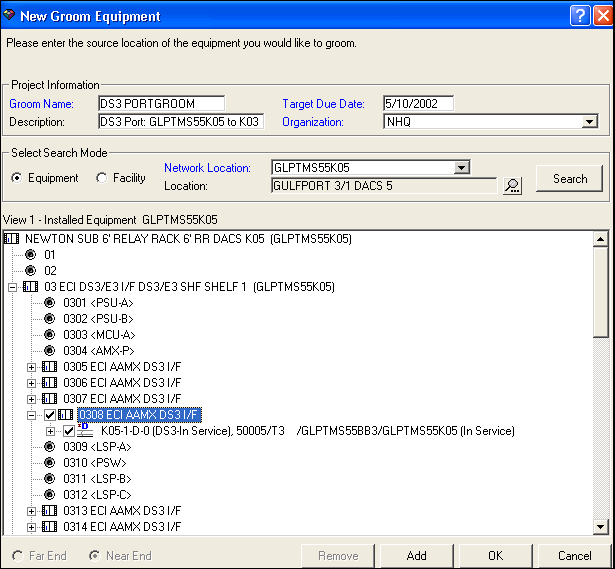Open the Organization dropdown
The width and height of the screenshot is (615, 569).
589,122
